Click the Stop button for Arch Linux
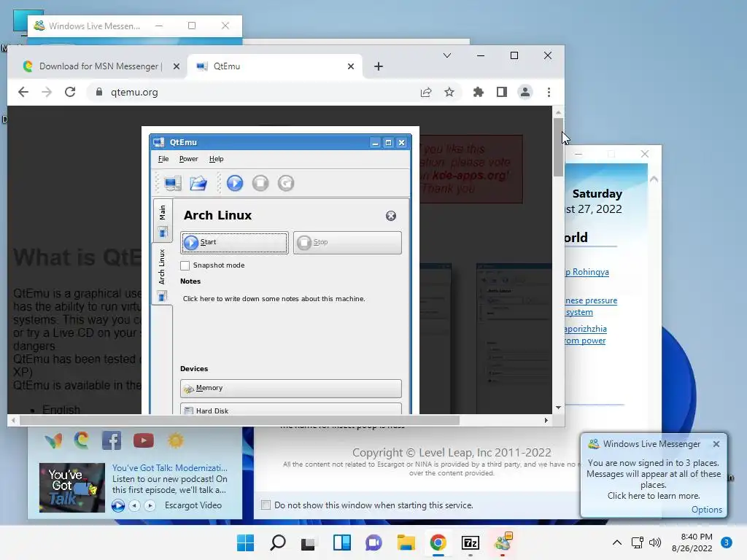This screenshot has width=747, height=560. (347, 242)
